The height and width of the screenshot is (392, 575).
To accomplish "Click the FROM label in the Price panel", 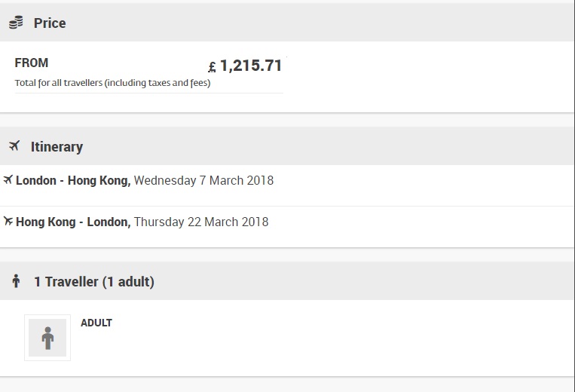I will click(x=32, y=63).
